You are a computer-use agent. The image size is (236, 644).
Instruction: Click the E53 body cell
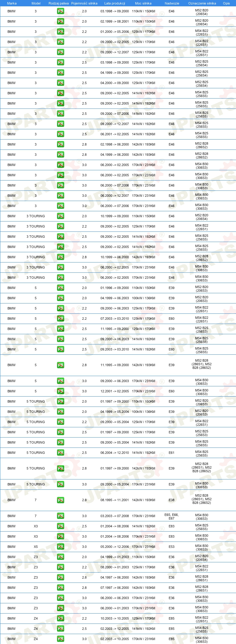172,547
